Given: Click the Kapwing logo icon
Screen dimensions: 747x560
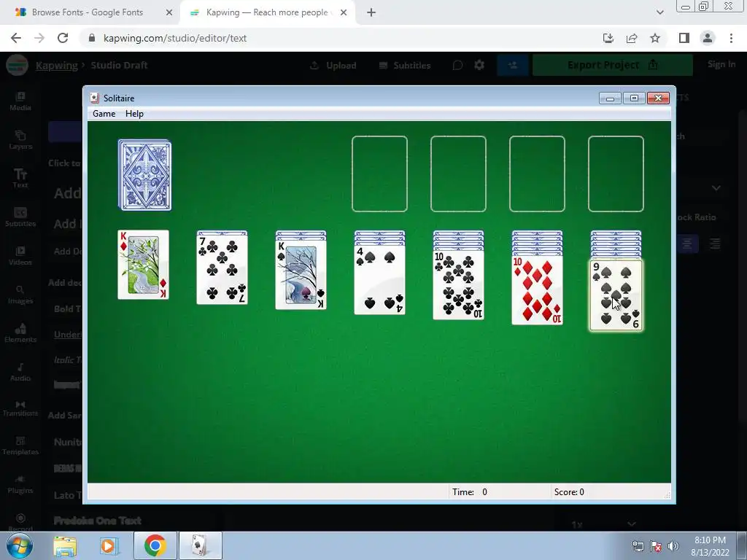Looking at the screenshot, I should (18, 65).
